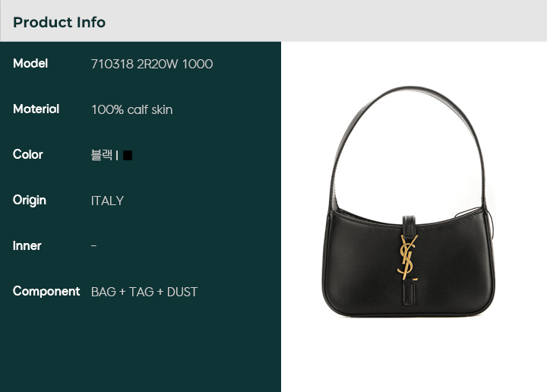Select the Inner label
The height and width of the screenshot is (392, 547).
click(x=27, y=246)
